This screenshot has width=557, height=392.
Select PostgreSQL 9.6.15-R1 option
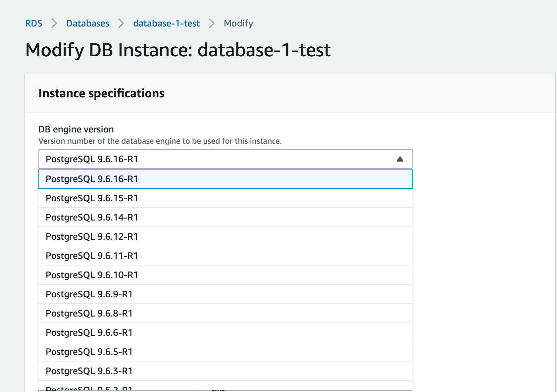pyautogui.click(x=226, y=198)
